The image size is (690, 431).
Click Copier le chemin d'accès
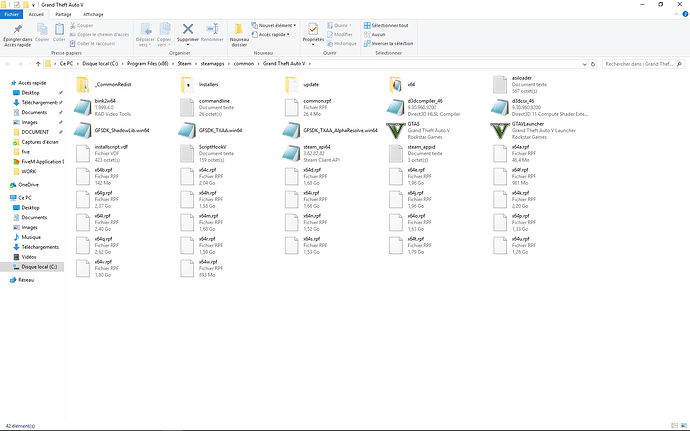tap(99, 34)
